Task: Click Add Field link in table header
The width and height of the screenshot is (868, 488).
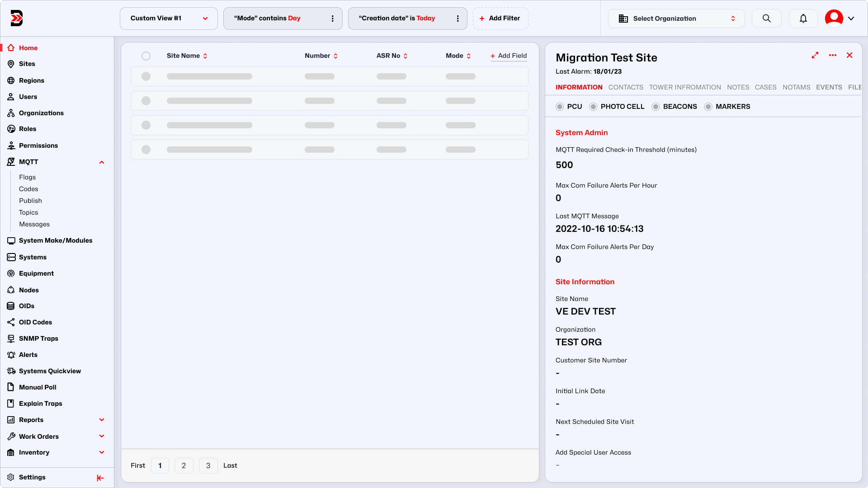Action: coord(509,56)
